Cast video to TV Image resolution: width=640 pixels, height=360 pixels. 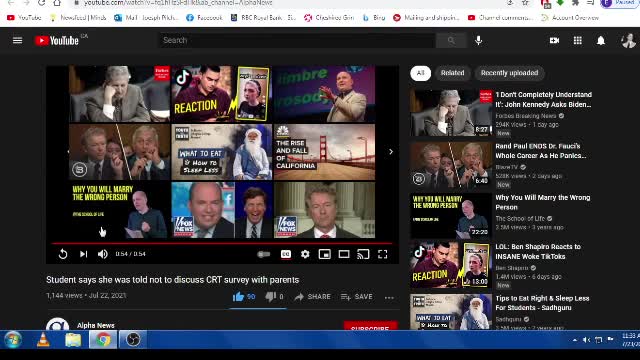[x=363, y=254]
